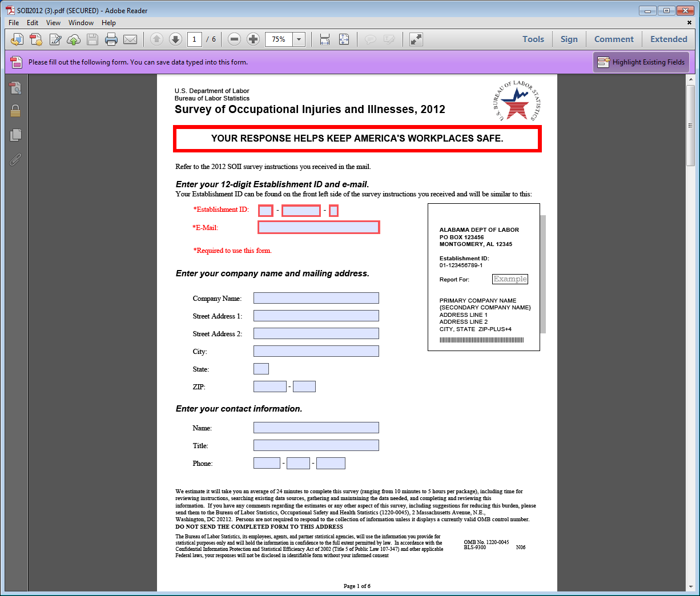Image resolution: width=700 pixels, height=596 pixels.
Task: Switch to full screen read mode
Action: tap(416, 39)
